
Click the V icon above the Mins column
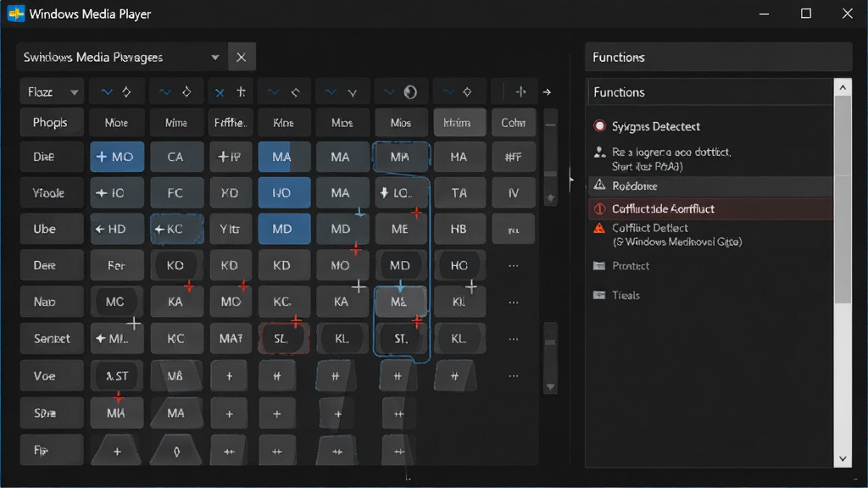[353, 93]
